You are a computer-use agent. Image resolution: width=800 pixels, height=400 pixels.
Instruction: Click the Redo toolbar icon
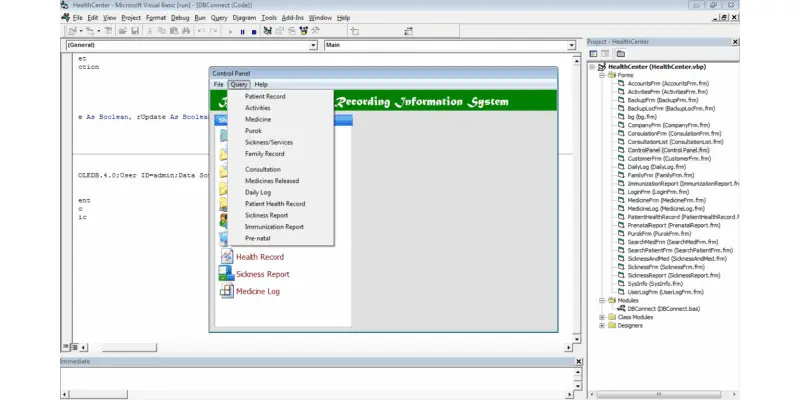click(x=214, y=31)
